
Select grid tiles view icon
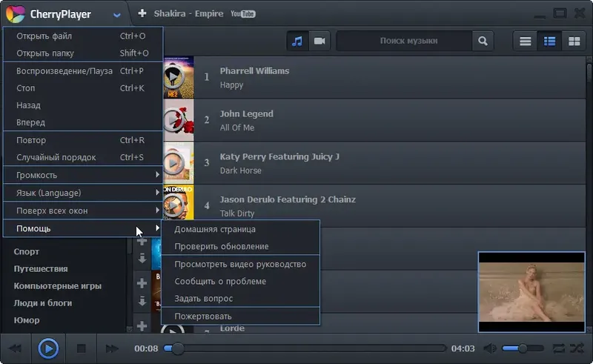click(x=574, y=41)
